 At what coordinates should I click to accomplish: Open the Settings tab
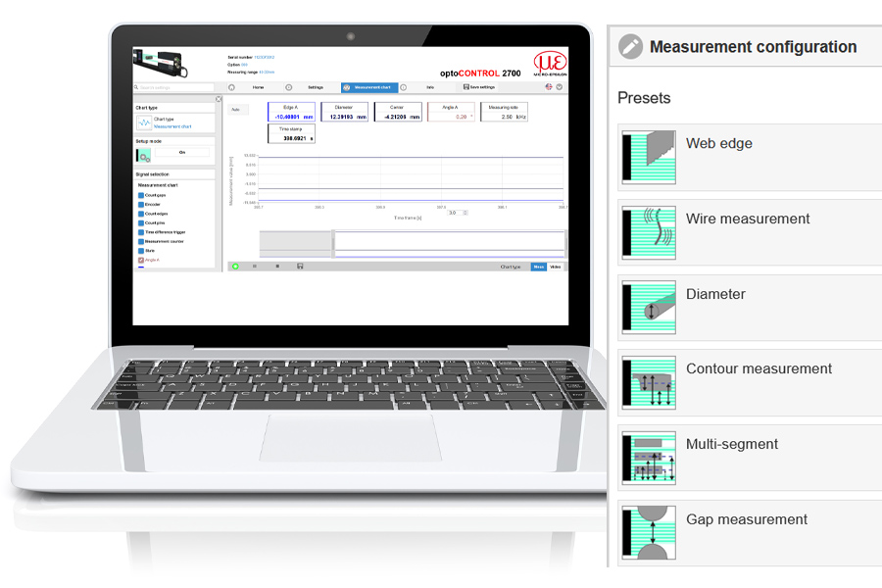click(x=315, y=87)
